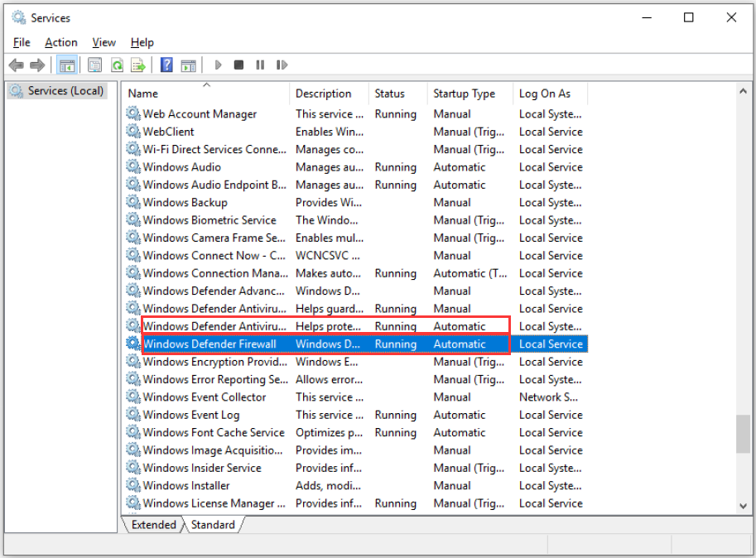Select Windows Connection Mana... service

tap(356, 273)
